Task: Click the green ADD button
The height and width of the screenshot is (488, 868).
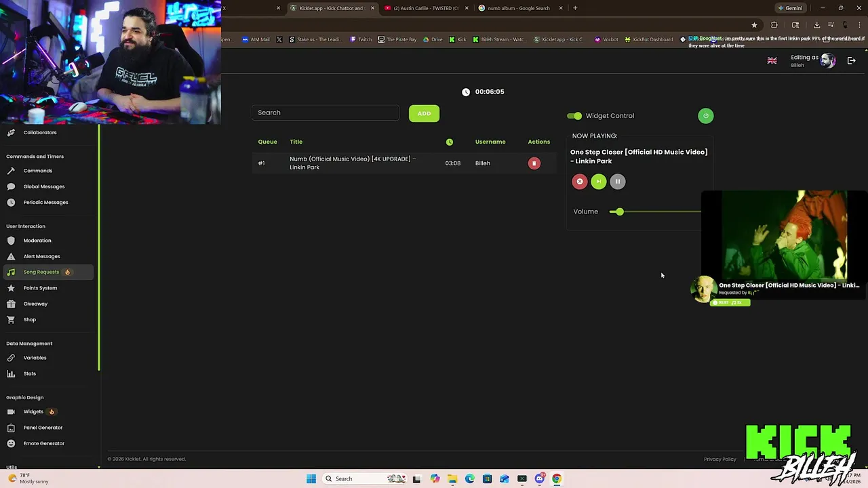Action: coord(424,113)
